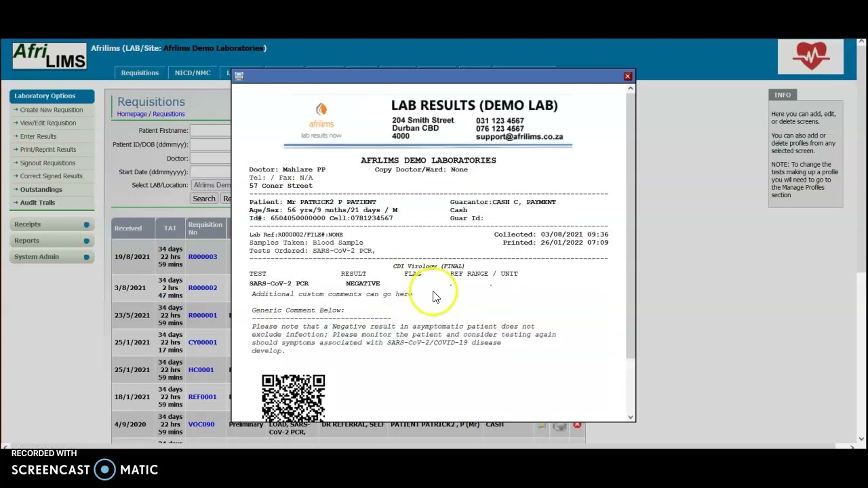The width and height of the screenshot is (868, 488).
Task: Open the Select LAB/Location dropdown
Action: point(212,185)
